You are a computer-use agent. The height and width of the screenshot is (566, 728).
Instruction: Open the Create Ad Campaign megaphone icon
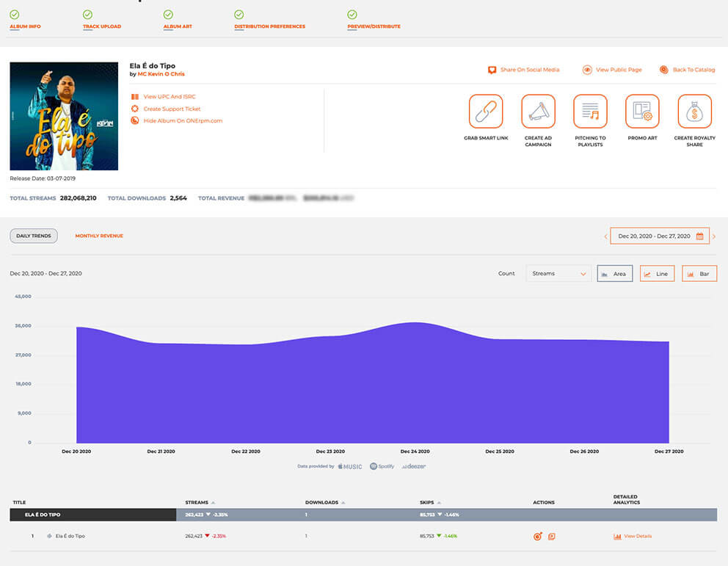[538, 112]
